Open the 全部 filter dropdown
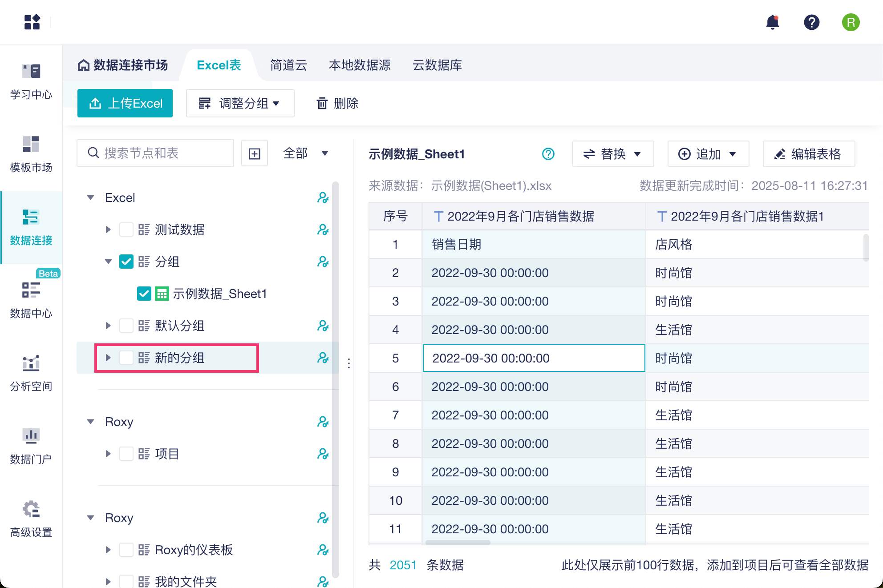 point(305,153)
